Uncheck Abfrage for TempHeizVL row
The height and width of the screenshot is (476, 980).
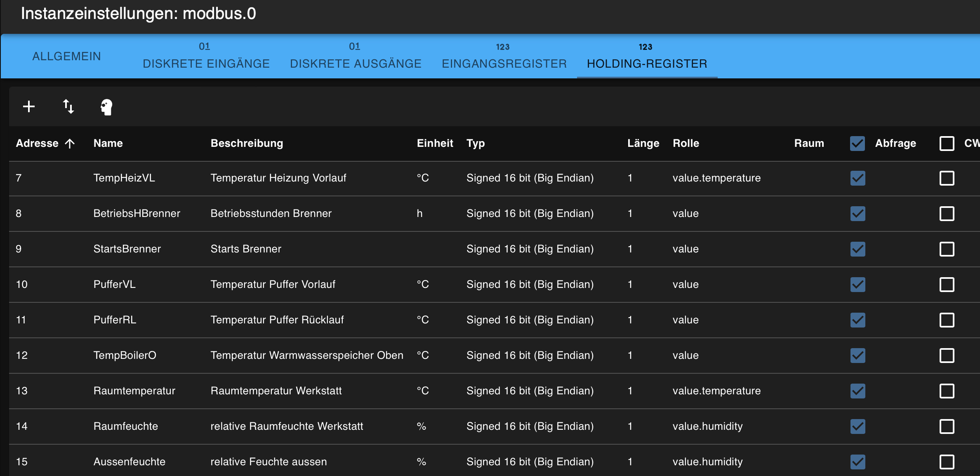pos(857,178)
